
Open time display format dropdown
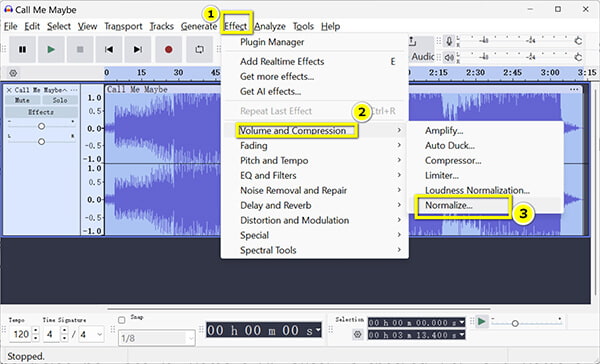point(317,330)
